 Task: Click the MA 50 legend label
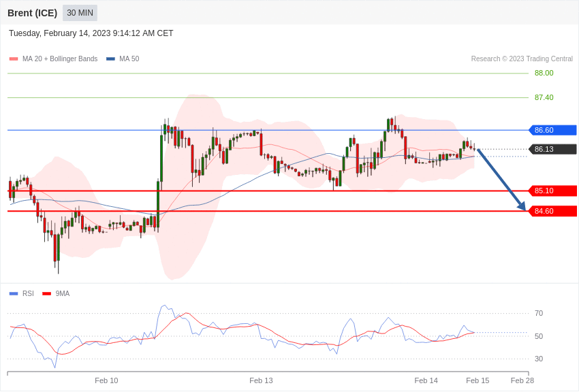[x=129, y=59]
